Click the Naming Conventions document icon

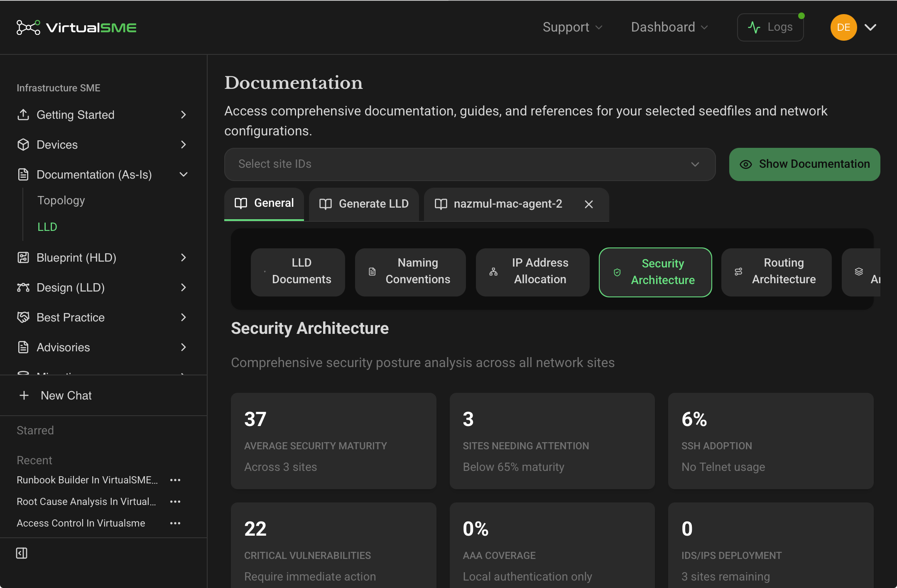click(x=372, y=272)
